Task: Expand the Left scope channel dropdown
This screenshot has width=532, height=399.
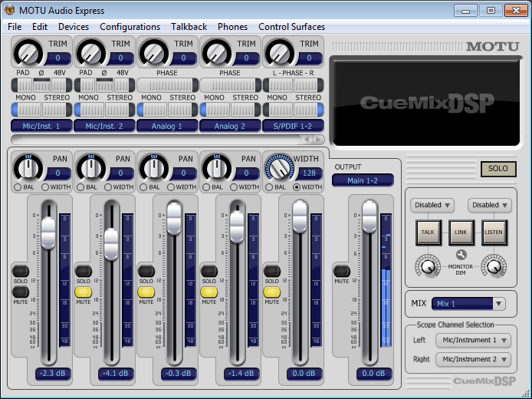Action: coord(473,340)
